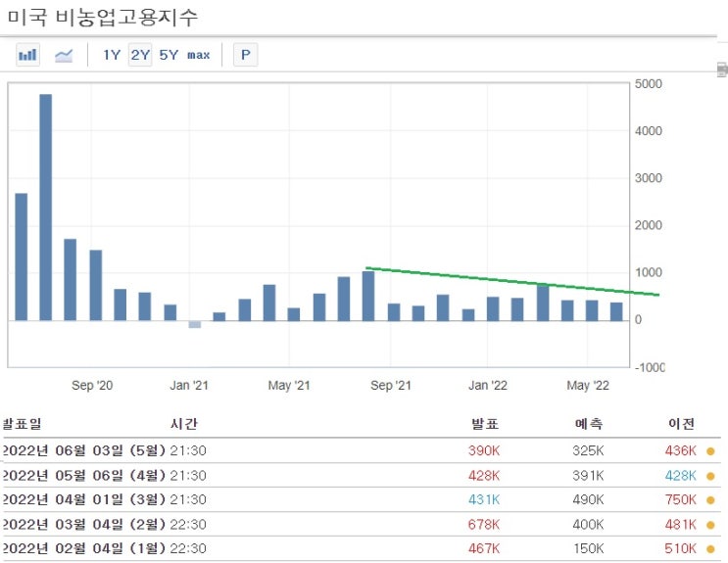Click the -1000 y-axis label
This screenshot has height=563, width=728.
pyautogui.click(x=650, y=367)
